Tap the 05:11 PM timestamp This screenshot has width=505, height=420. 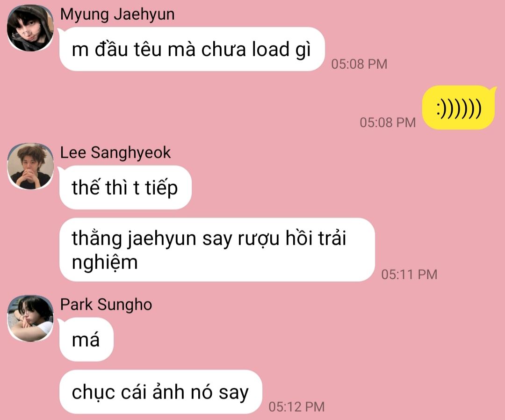click(409, 275)
